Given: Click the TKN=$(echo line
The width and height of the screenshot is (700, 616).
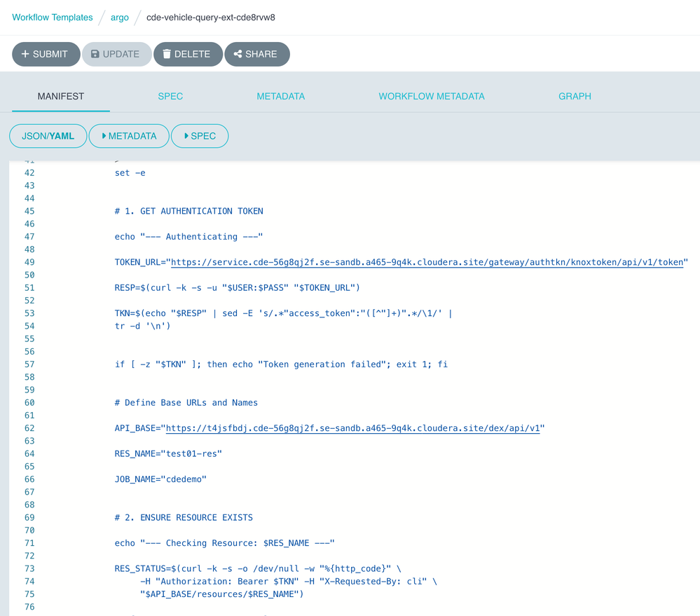Looking at the screenshot, I should [x=284, y=313].
